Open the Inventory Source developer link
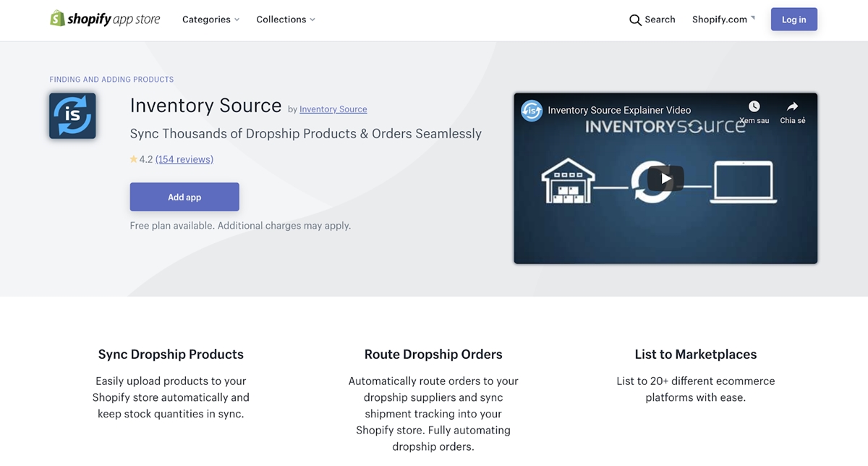The width and height of the screenshot is (868, 466). pyautogui.click(x=333, y=109)
